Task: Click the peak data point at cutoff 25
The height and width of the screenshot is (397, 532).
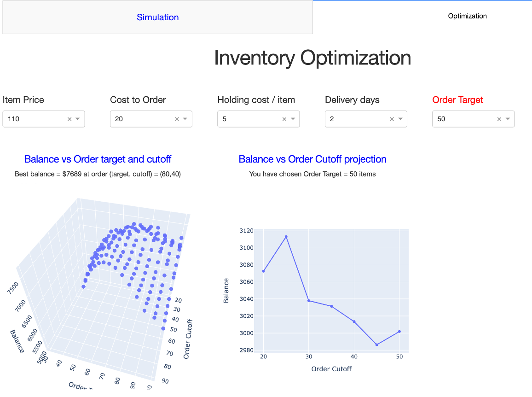Action: coord(286,237)
